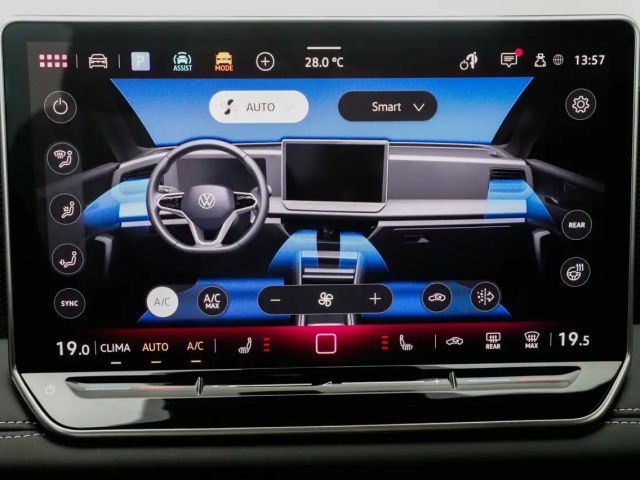Open driver ASSIST systems

pyautogui.click(x=182, y=61)
